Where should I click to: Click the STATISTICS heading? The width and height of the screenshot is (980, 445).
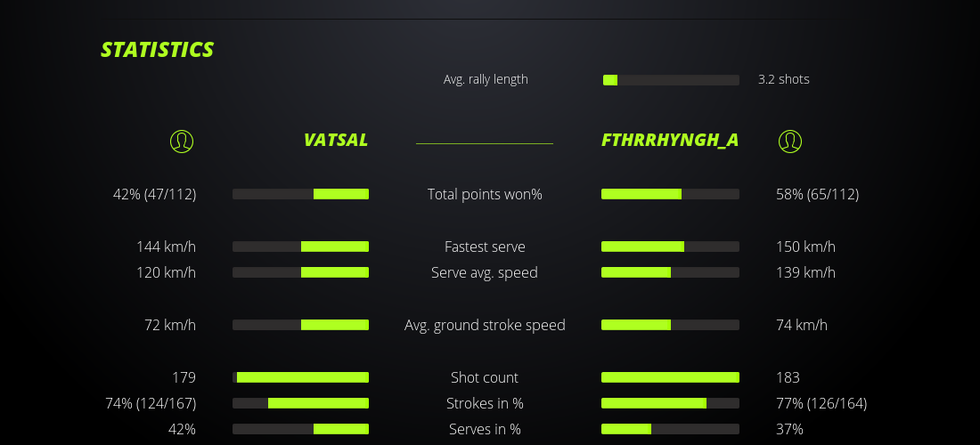[x=158, y=50]
